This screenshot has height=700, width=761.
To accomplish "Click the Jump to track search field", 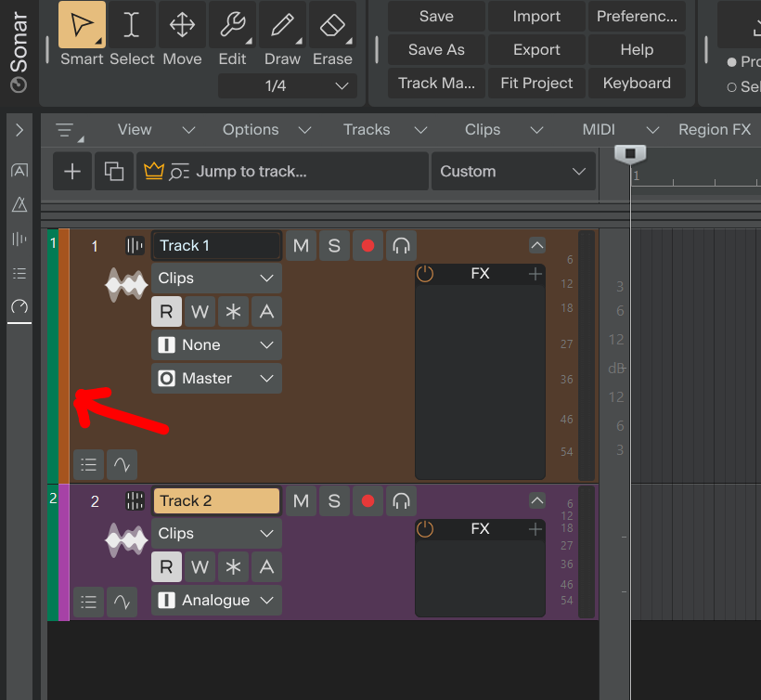I will pos(282,172).
